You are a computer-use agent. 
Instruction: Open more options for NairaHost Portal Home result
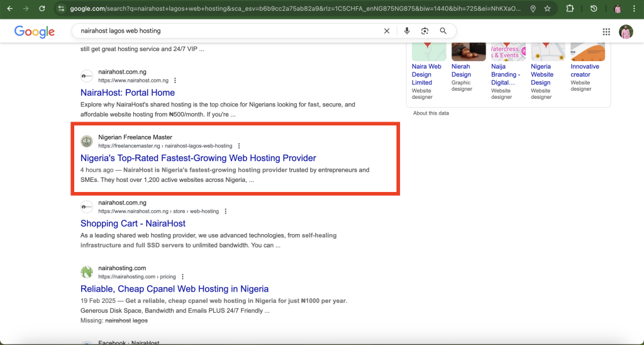point(175,81)
